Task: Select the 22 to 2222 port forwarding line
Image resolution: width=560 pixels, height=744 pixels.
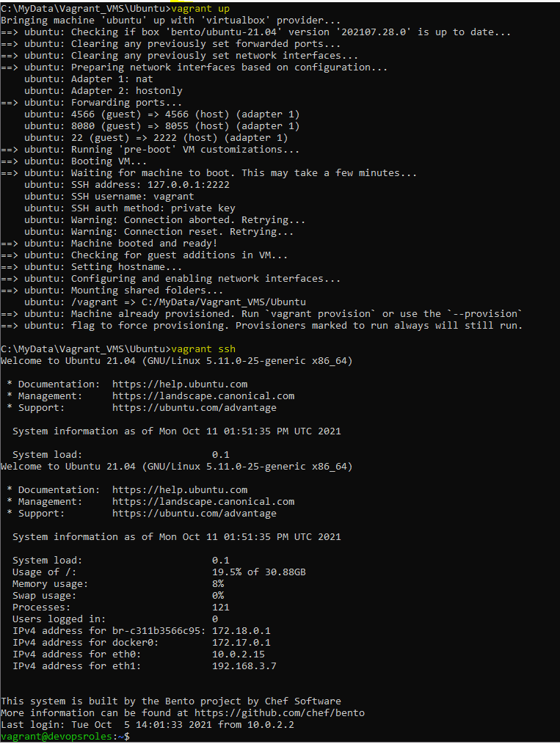Action: (x=156, y=137)
